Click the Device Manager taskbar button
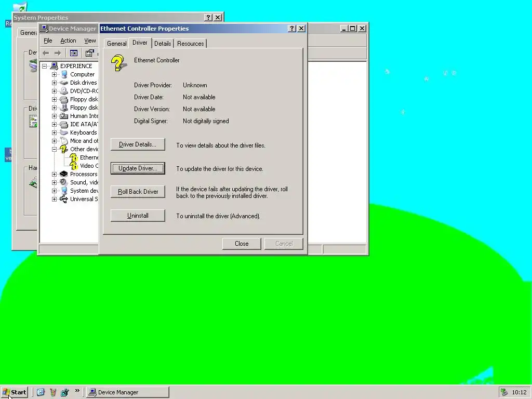 [x=128, y=392]
